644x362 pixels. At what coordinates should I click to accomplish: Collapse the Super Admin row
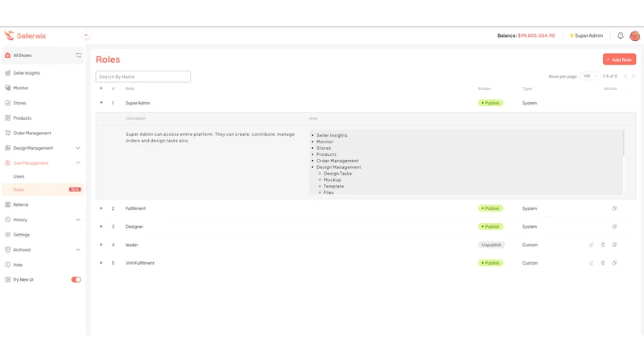(101, 103)
